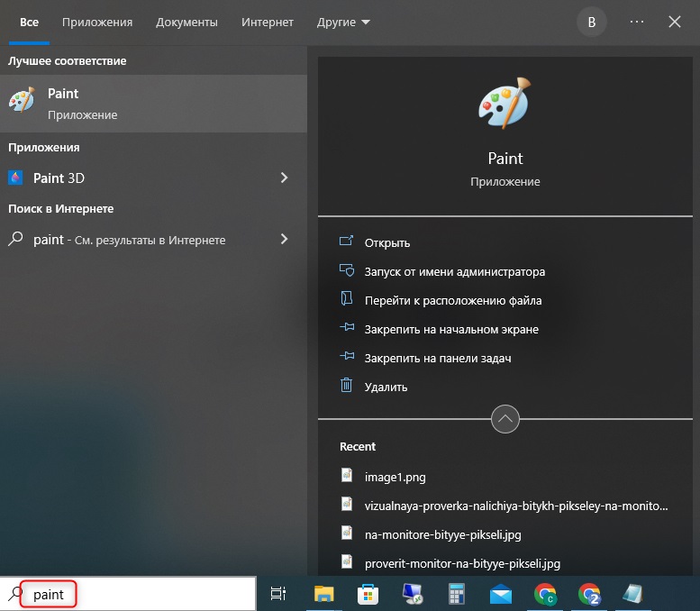Open the Mail app from the taskbar
Image resolution: width=700 pixels, height=611 pixels.
coord(501,594)
